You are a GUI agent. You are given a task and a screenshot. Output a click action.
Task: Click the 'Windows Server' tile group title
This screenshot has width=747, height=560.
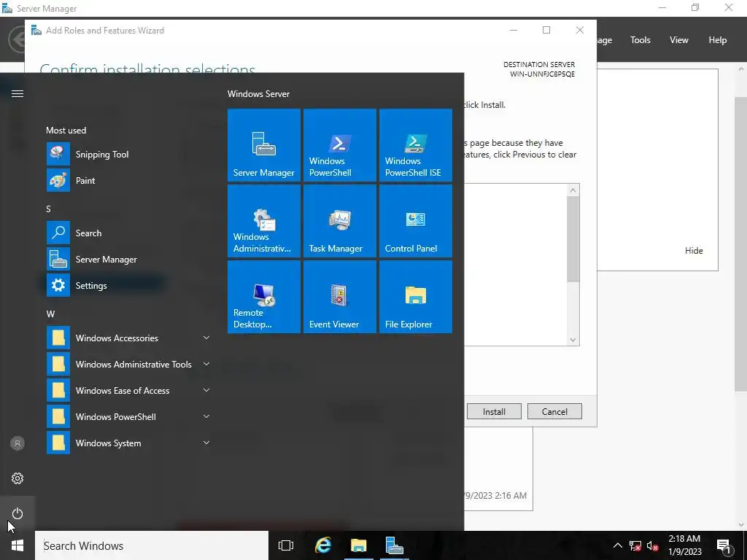tap(258, 94)
